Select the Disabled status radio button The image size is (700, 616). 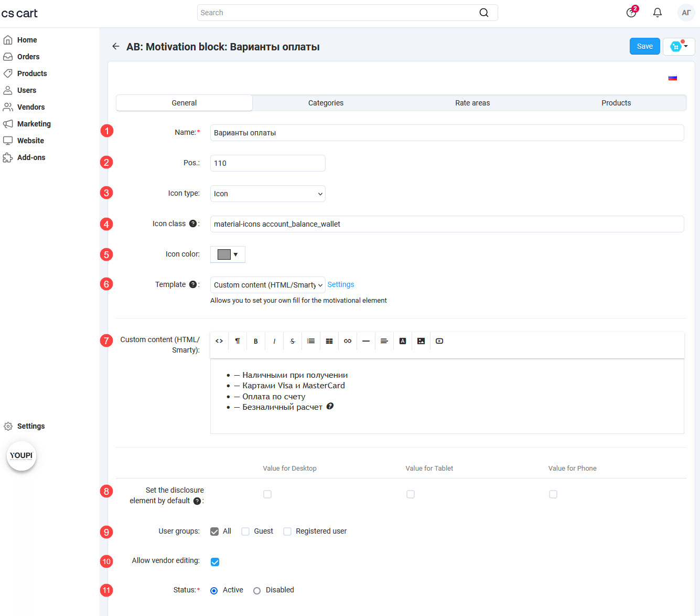(x=257, y=591)
